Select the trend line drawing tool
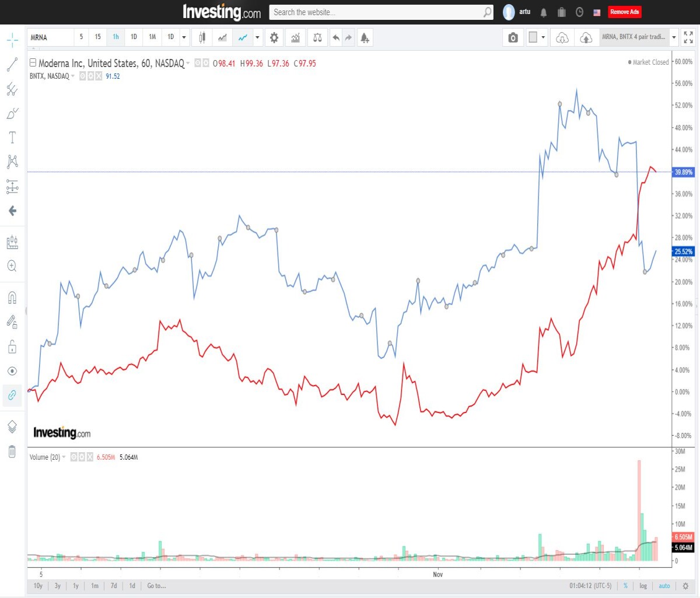This screenshot has width=700, height=598. [x=12, y=65]
